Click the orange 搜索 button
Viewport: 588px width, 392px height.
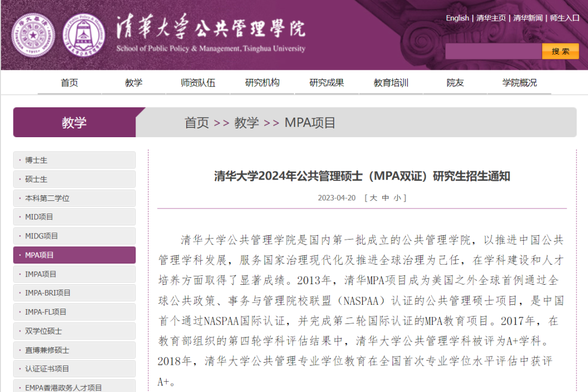[x=560, y=51]
